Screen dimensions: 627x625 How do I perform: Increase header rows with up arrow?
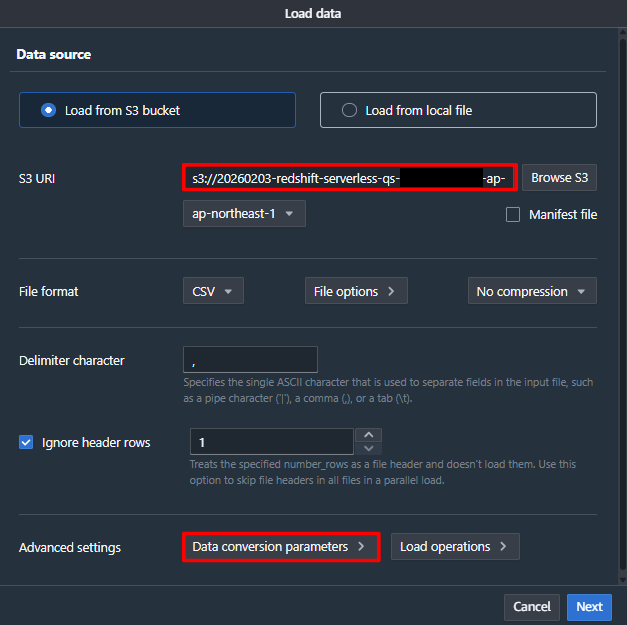coord(369,435)
